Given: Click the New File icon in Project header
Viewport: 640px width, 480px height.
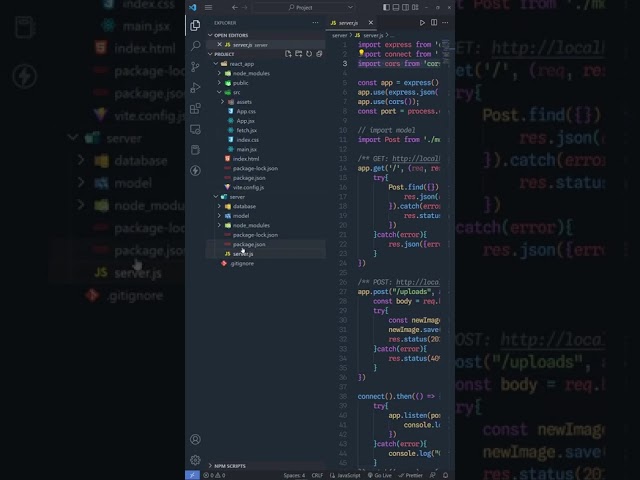Looking at the screenshot, I should pos(288,54).
